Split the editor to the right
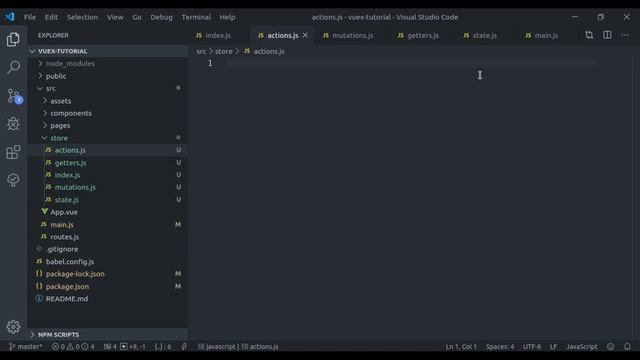 click(x=607, y=35)
